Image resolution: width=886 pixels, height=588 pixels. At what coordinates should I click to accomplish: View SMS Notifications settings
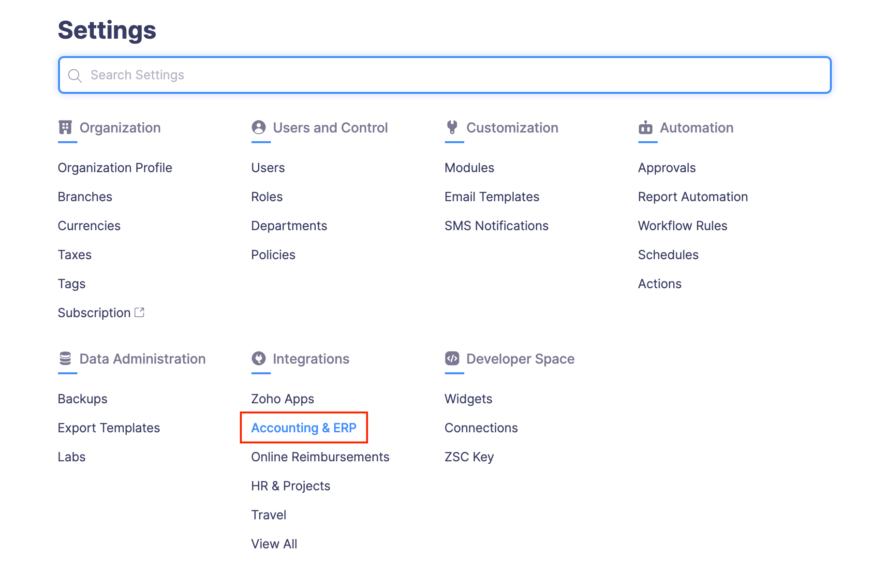point(496,225)
